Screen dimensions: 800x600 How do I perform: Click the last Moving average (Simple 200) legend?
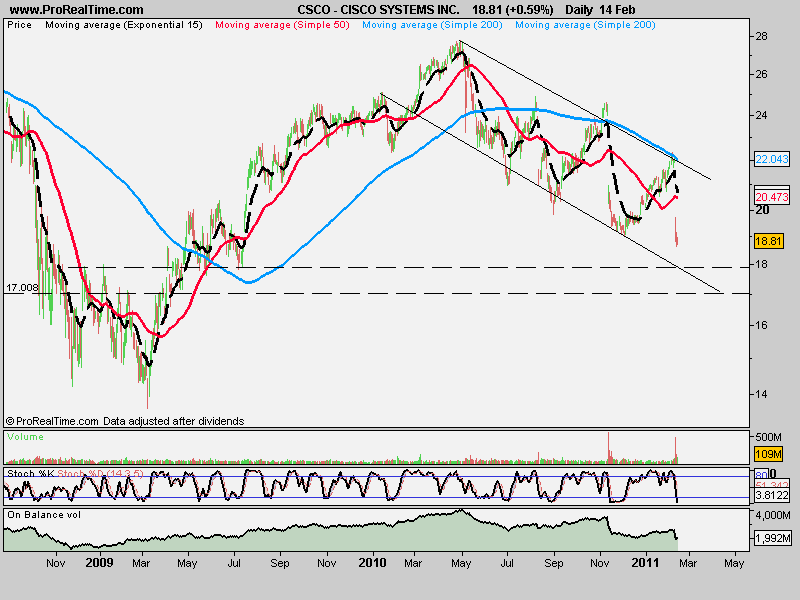(585, 24)
